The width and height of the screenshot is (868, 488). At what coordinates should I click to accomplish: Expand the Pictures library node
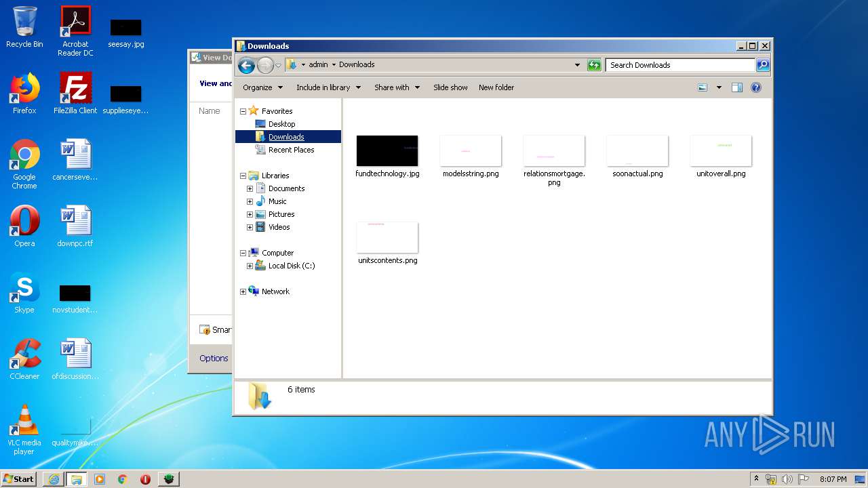(x=250, y=214)
